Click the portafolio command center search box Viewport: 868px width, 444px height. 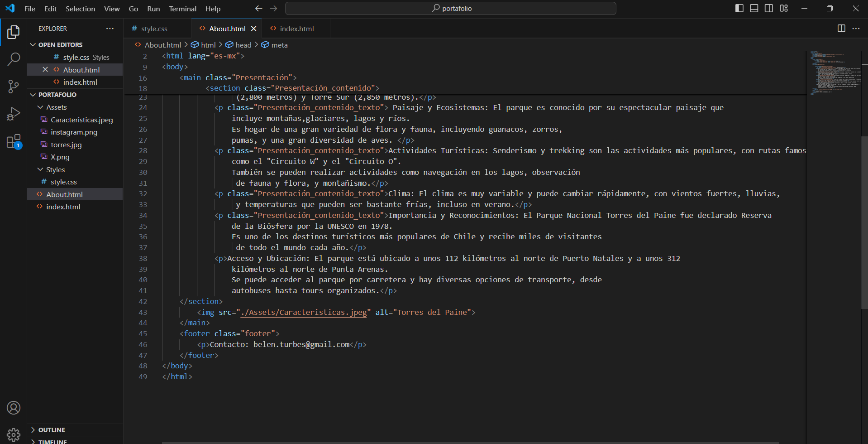pos(451,8)
